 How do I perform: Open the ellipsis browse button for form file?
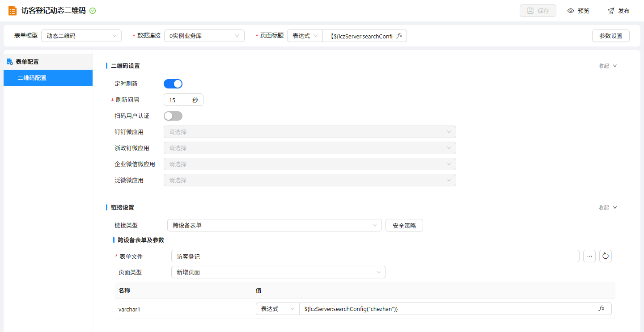tap(589, 256)
